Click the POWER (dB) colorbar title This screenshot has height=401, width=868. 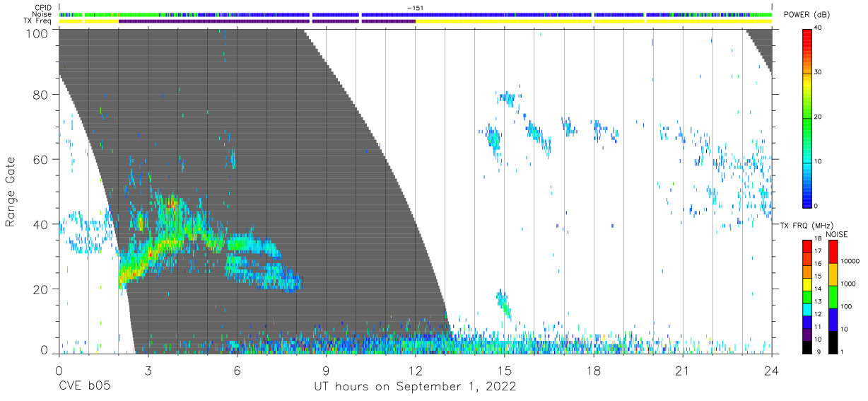[x=807, y=15]
